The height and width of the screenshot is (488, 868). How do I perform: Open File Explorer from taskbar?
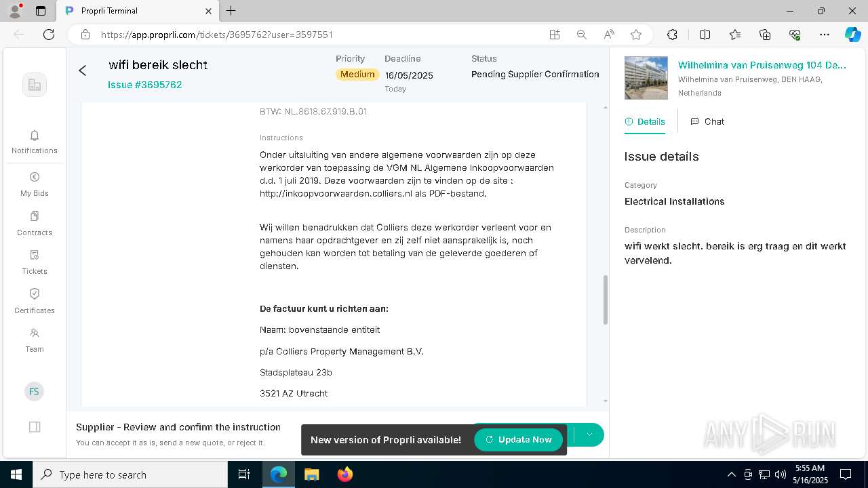point(311,474)
